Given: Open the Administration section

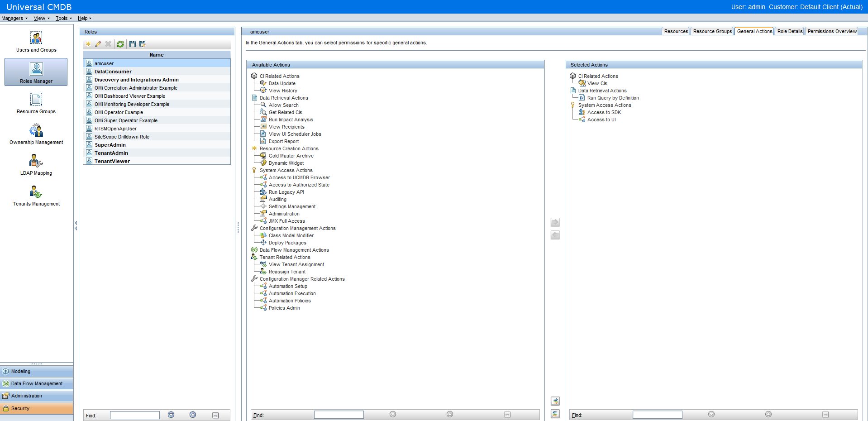Looking at the screenshot, I should [37, 396].
